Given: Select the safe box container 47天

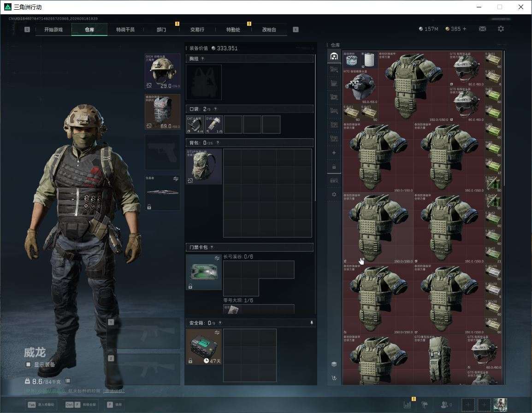Looking at the screenshot, I should point(204,347).
